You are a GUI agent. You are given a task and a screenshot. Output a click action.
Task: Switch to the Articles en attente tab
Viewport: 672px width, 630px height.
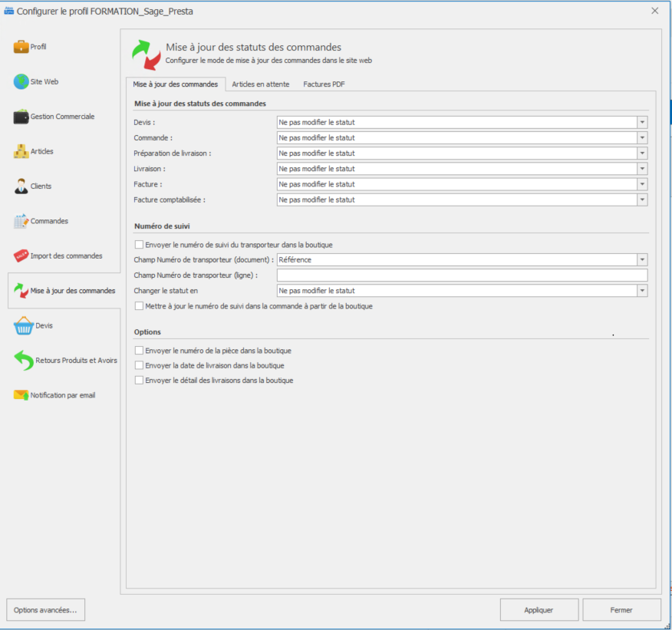260,84
